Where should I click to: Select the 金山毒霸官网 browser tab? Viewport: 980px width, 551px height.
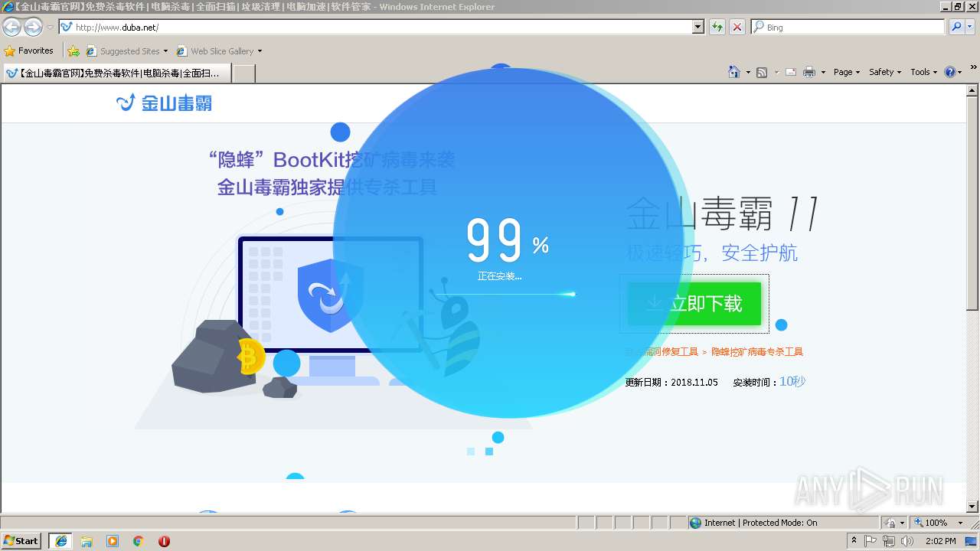pyautogui.click(x=116, y=73)
